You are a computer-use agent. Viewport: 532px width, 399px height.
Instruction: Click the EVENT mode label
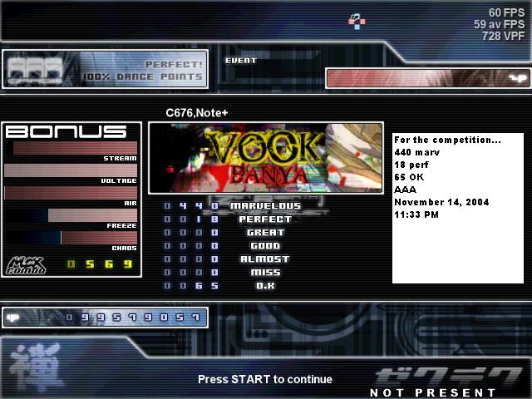tap(241, 61)
